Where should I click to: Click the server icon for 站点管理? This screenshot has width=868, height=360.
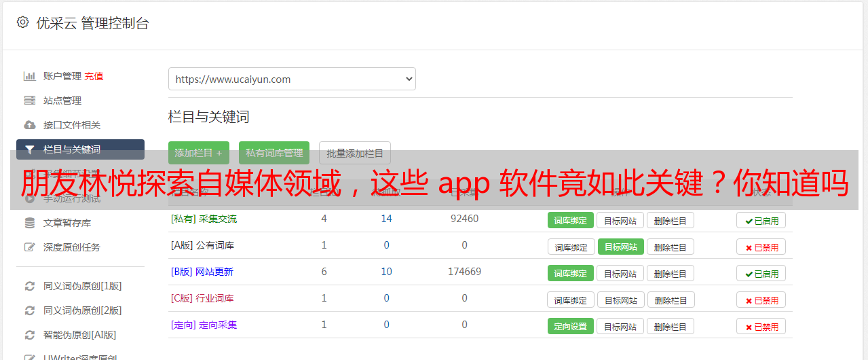click(x=29, y=101)
